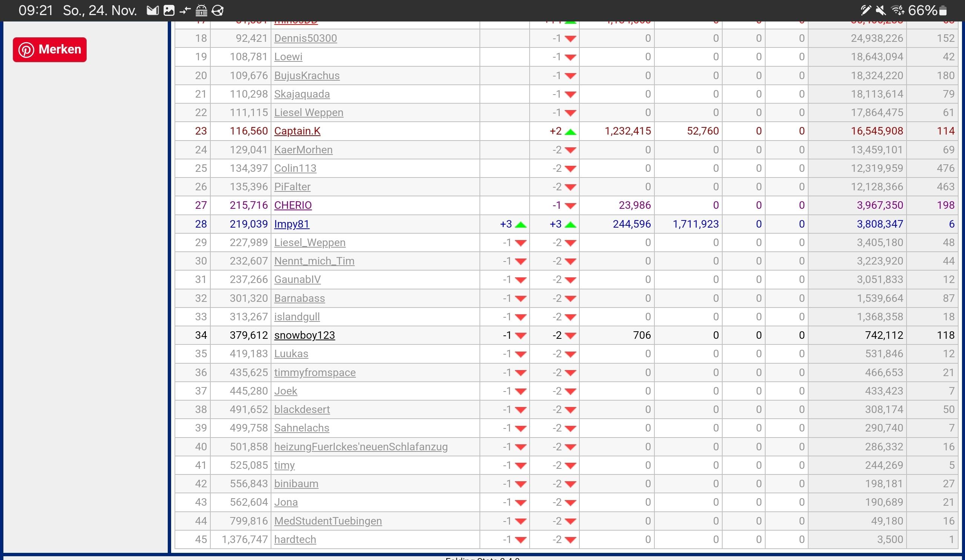Tap the mail icon in status bar
Screen dimensions: 965x560
(x=152, y=10)
